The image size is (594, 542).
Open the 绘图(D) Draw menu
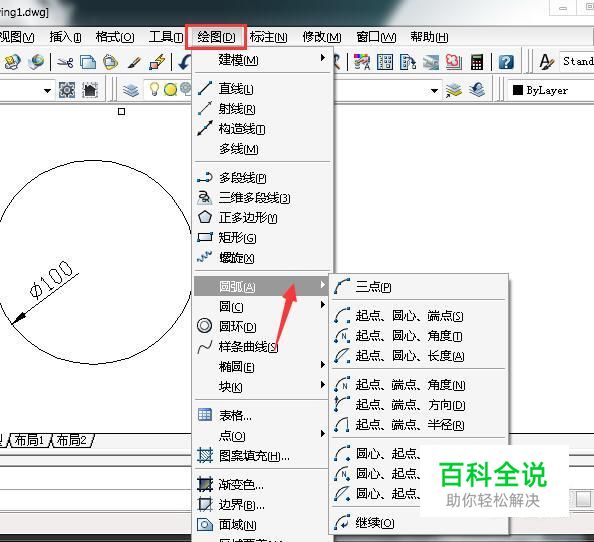click(x=216, y=37)
